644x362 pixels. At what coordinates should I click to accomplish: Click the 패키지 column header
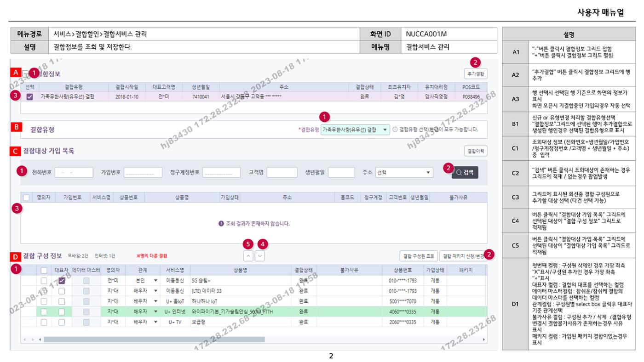click(466, 270)
